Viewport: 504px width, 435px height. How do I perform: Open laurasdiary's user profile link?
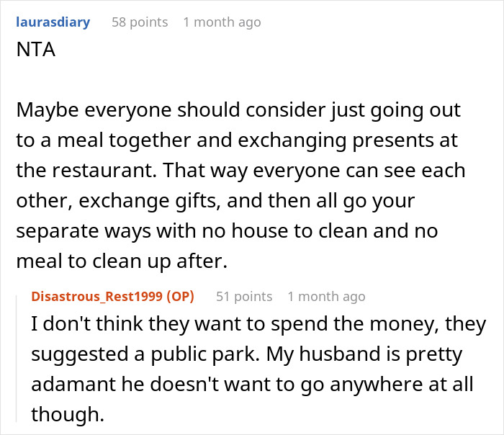coord(52,22)
